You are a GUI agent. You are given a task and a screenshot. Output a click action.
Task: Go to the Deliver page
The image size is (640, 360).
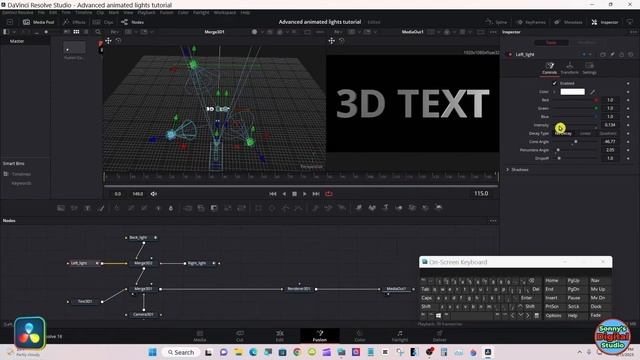(x=439, y=336)
